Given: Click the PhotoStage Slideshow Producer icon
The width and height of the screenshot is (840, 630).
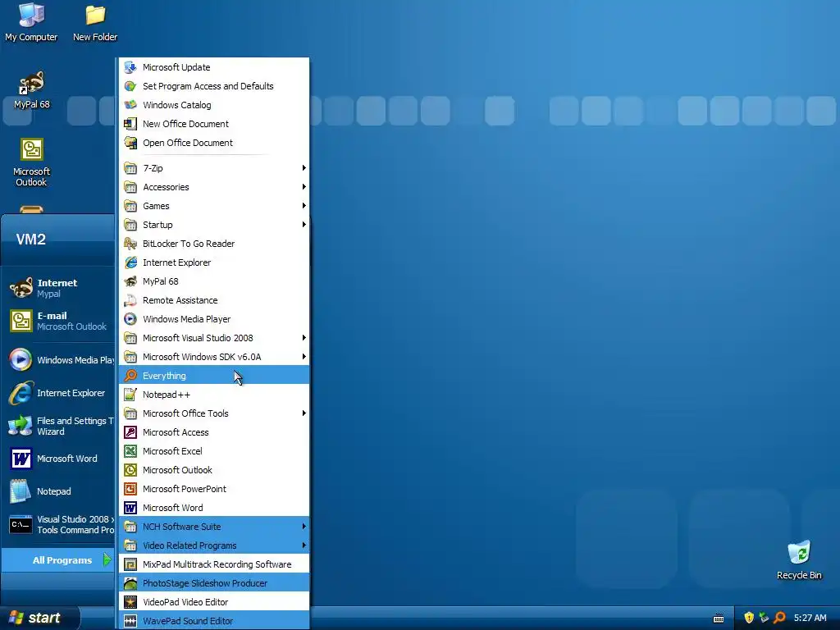Looking at the screenshot, I should pos(130,583).
